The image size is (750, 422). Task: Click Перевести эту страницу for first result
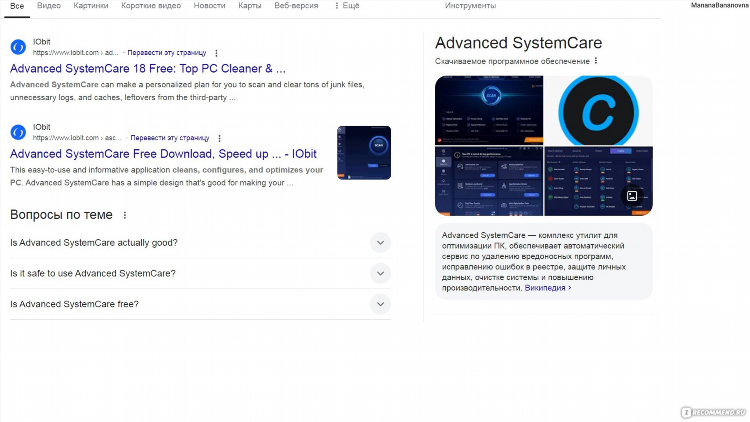pos(167,53)
